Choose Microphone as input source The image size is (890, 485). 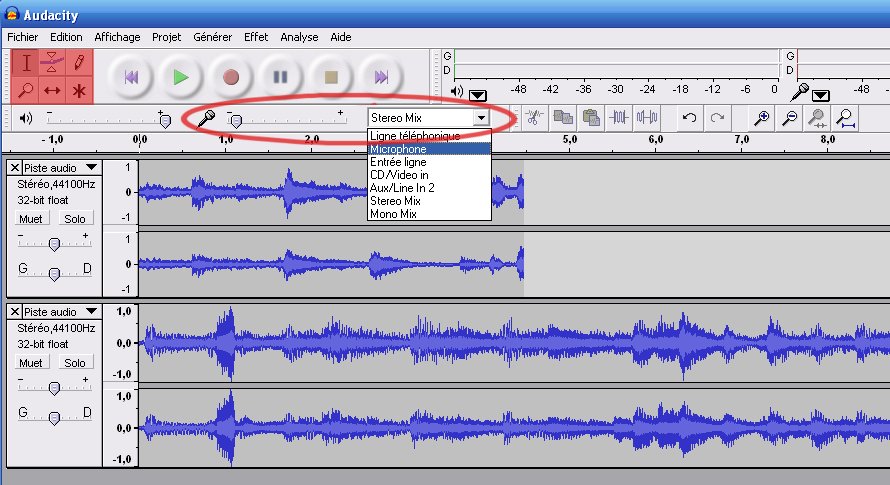[429, 149]
